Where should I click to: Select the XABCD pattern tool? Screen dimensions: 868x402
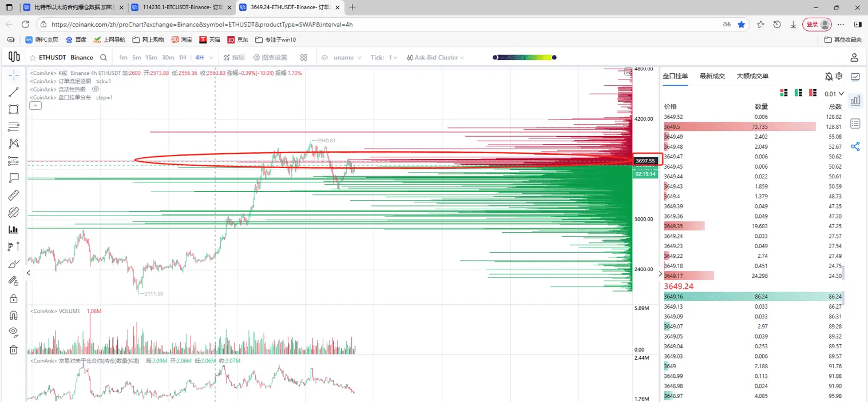click(x=14, y=144)
